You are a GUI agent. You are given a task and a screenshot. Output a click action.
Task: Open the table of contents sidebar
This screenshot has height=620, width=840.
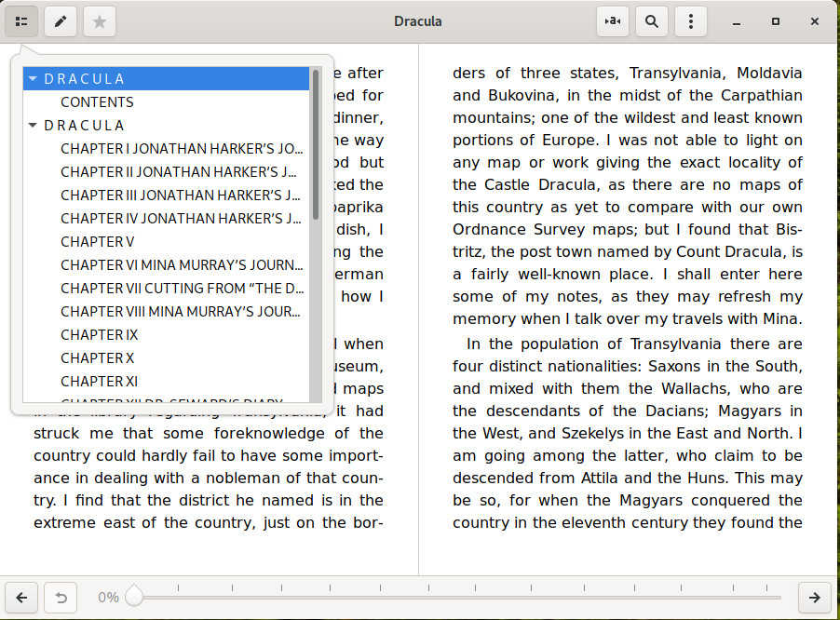click(x=20, y=20)
